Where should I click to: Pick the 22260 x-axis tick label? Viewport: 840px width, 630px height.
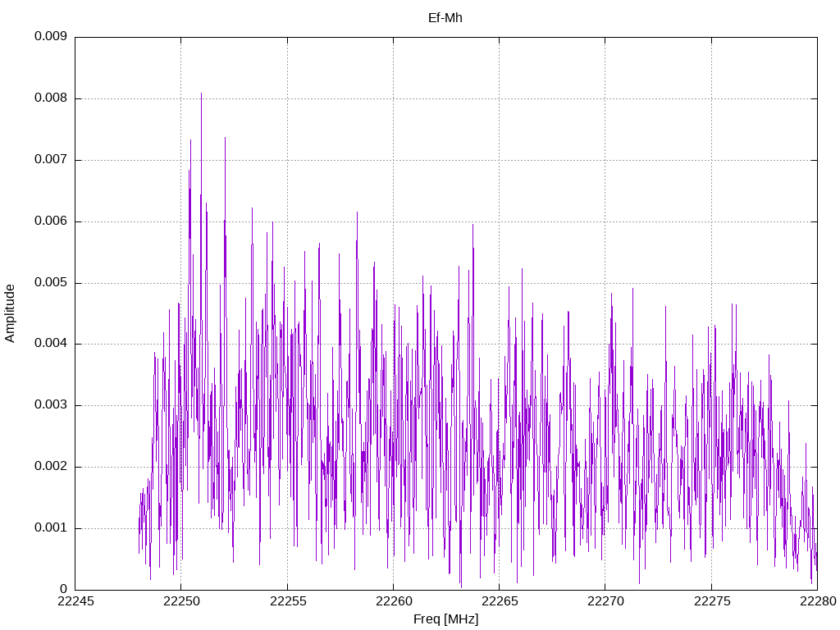pos(393,601)
